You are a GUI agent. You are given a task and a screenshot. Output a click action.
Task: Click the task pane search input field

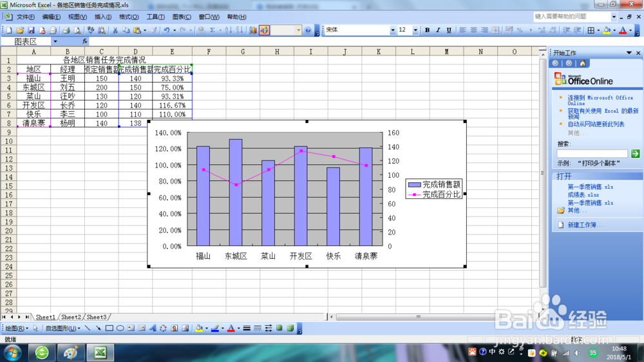click(x=592, y=154)
